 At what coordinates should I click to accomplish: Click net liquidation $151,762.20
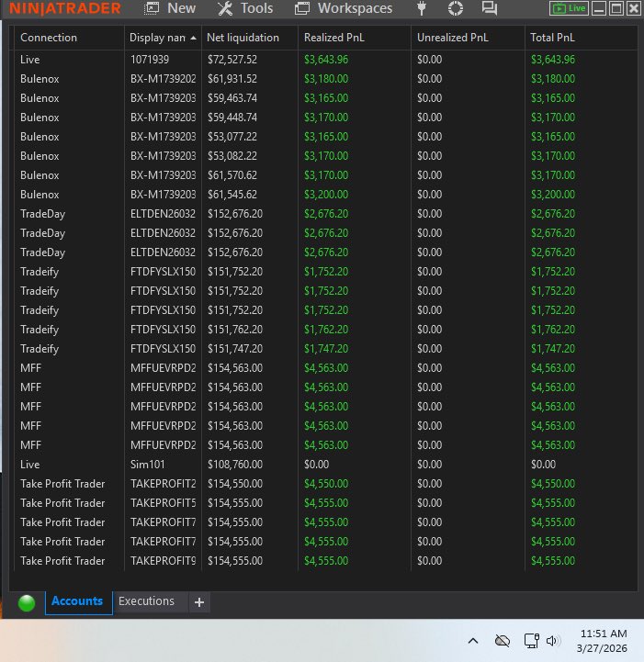(235, 330)
